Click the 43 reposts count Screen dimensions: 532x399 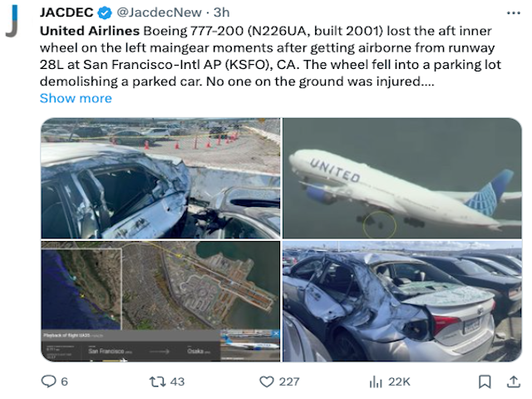tap(177, 382)
